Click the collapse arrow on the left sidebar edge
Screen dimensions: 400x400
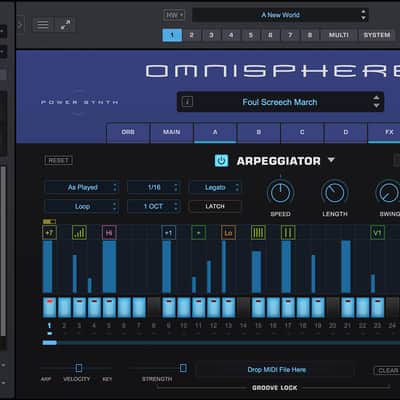pos(19,24)
